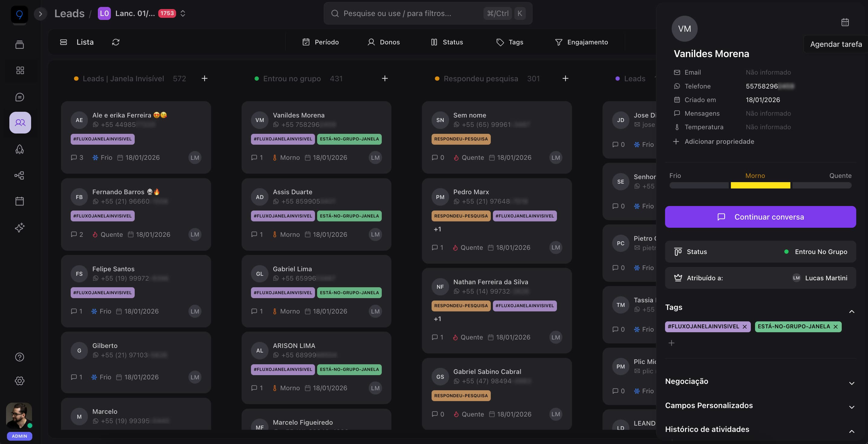Screen dimensions: 868x444
Task: Expand the sidebar with the arrow button
Action: coord(40,14)
